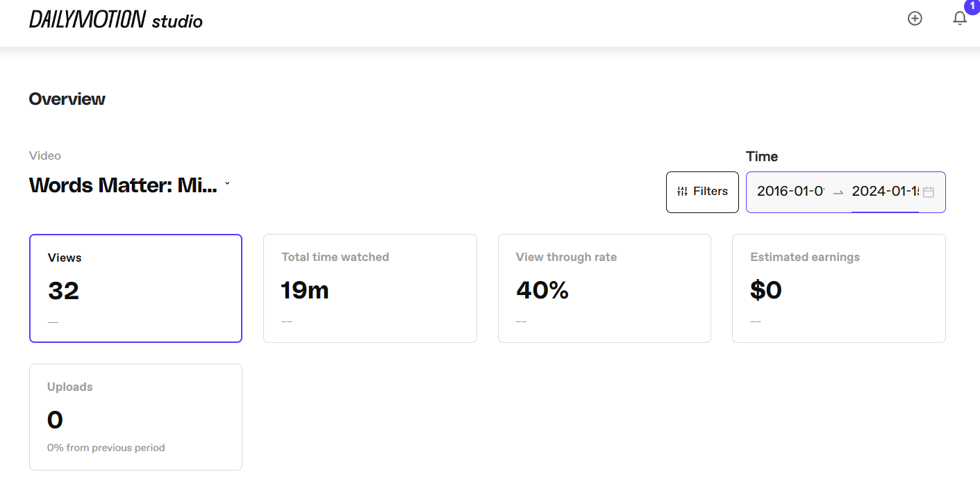Click the arrow between the dates
Viewport: 980px width, 481px height.
tap(838, 192)
